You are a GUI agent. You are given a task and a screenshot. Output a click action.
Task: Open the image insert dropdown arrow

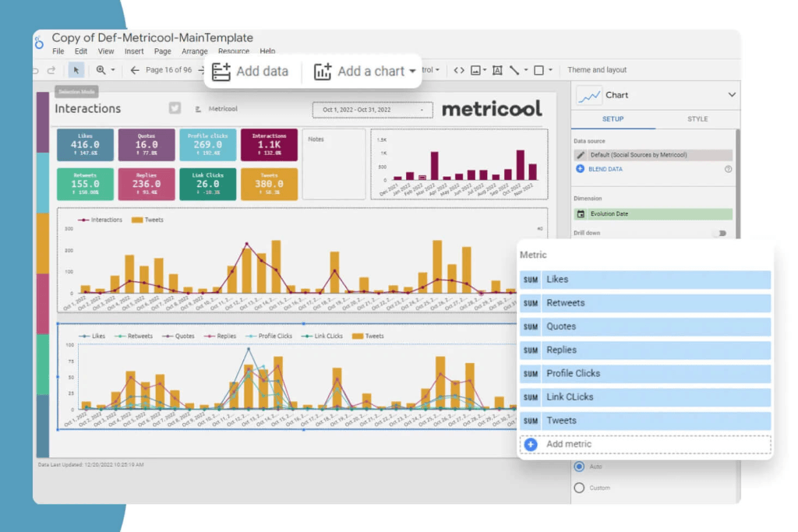485,70
